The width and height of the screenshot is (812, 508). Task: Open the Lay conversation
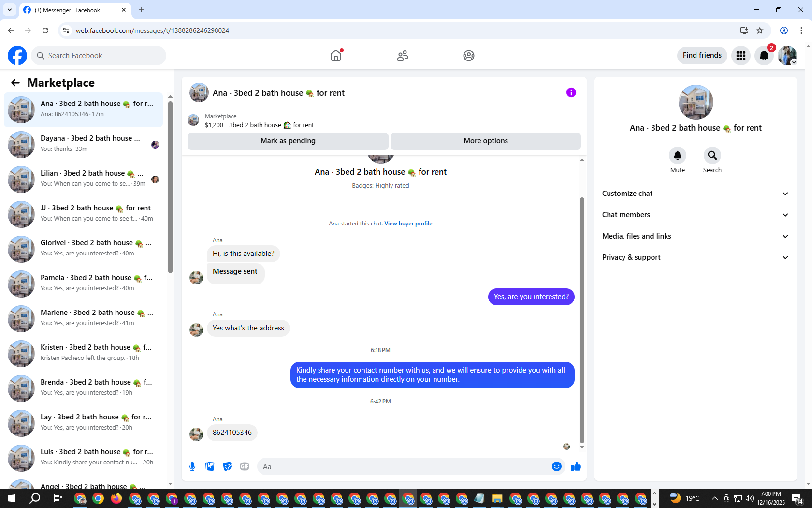[83, 423]
